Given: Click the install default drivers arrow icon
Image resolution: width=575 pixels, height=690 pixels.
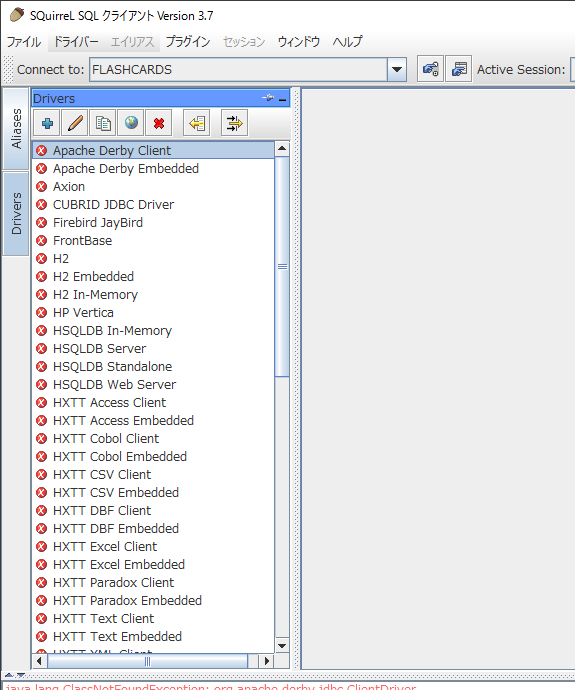Looking at the screenshot, I should coord(197,123).
